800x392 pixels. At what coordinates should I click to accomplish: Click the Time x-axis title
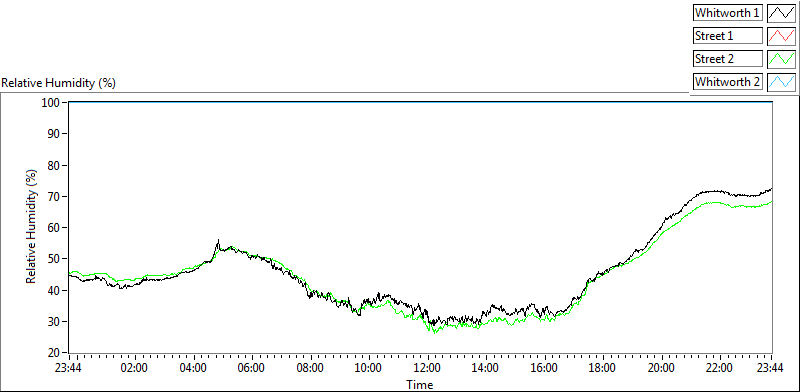click(420, 384)
